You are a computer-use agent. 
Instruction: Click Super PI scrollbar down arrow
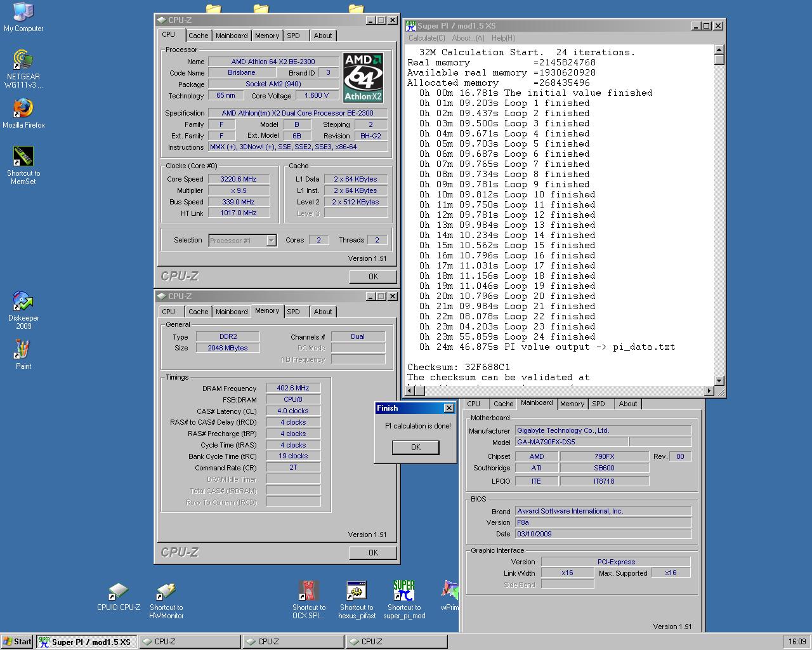(x=719, y=381)
